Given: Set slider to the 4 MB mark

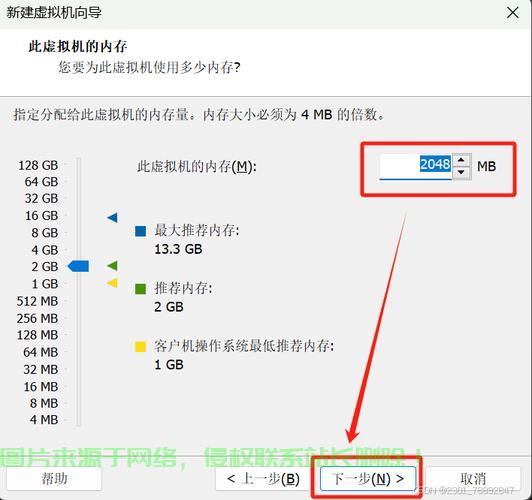Looking at the screenshot, I should [78, 420].
